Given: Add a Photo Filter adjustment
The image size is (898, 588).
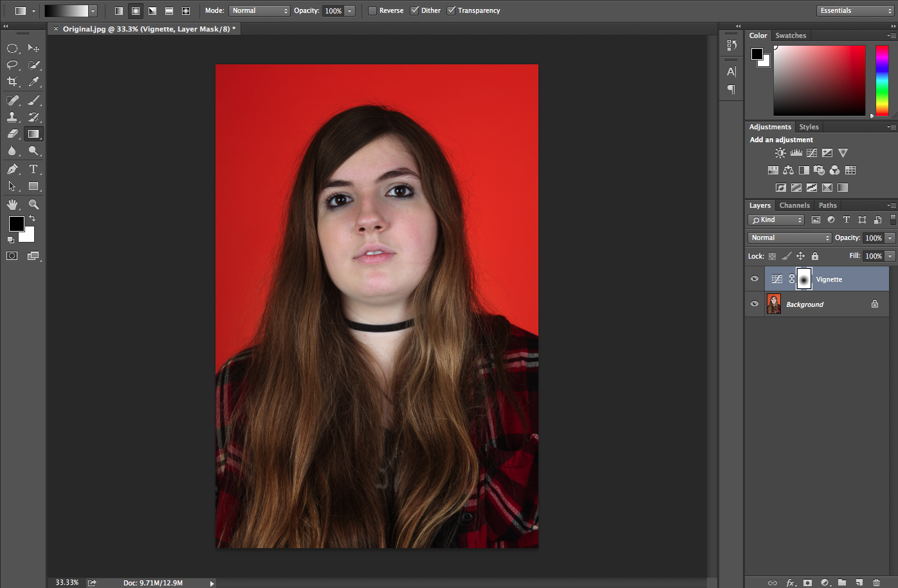Looking at the screenshot, I should 819,170.
